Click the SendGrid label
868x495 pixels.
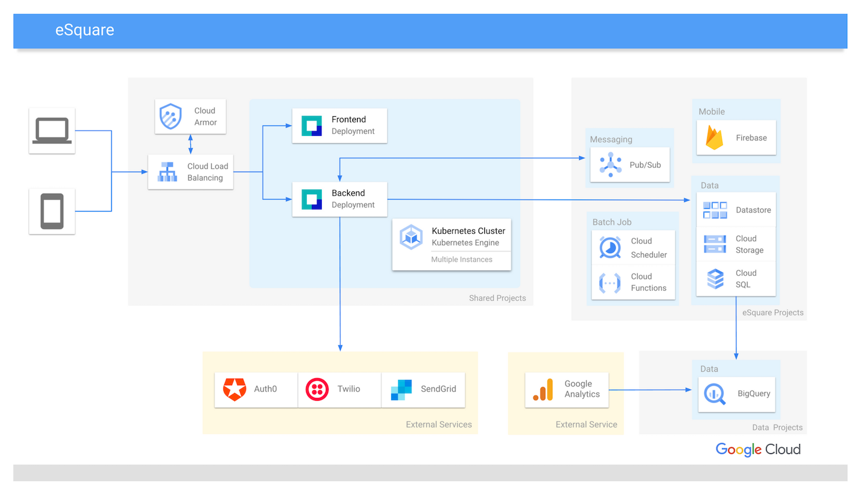[x=439, y=389]
